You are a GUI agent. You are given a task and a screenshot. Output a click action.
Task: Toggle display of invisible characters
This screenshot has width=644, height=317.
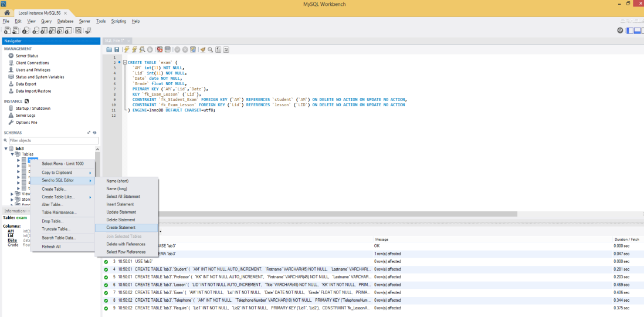coord(219,49)
